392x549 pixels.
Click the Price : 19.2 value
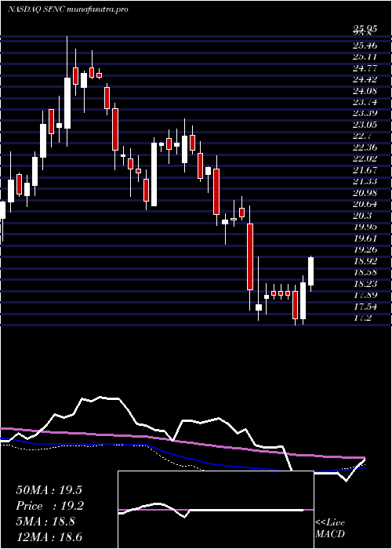pos(49,506)
